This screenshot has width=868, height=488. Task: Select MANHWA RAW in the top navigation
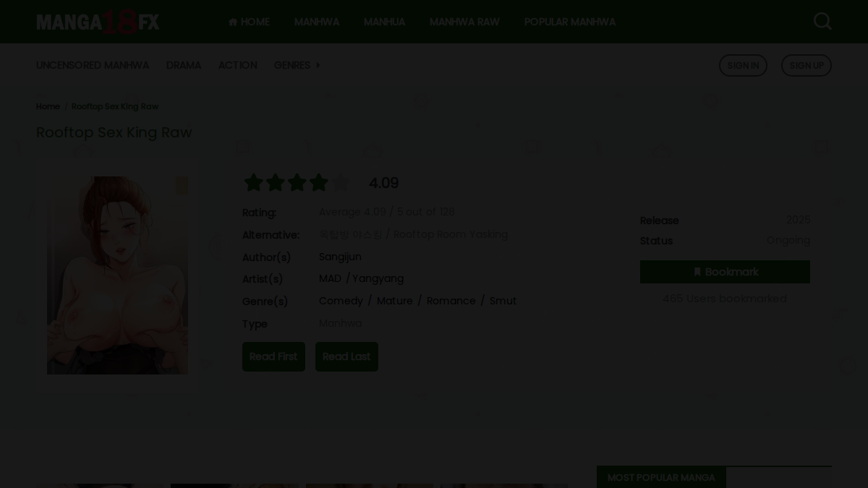click(x=464, y=22)
